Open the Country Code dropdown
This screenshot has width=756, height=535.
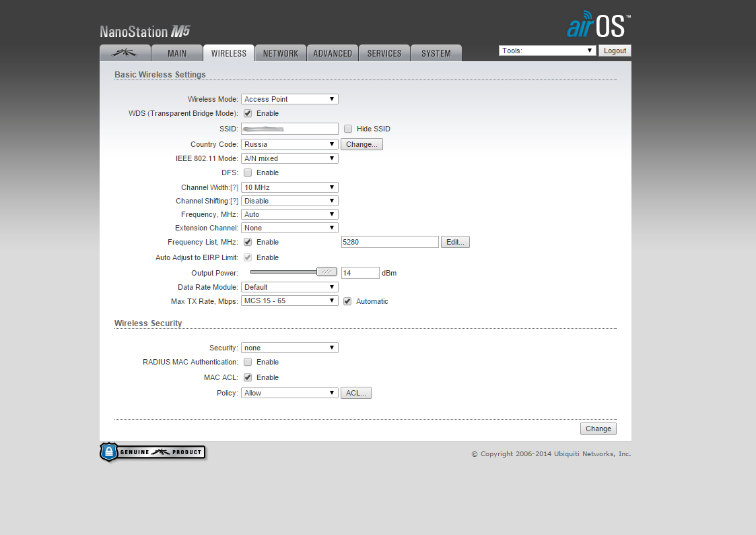point(289,144)
